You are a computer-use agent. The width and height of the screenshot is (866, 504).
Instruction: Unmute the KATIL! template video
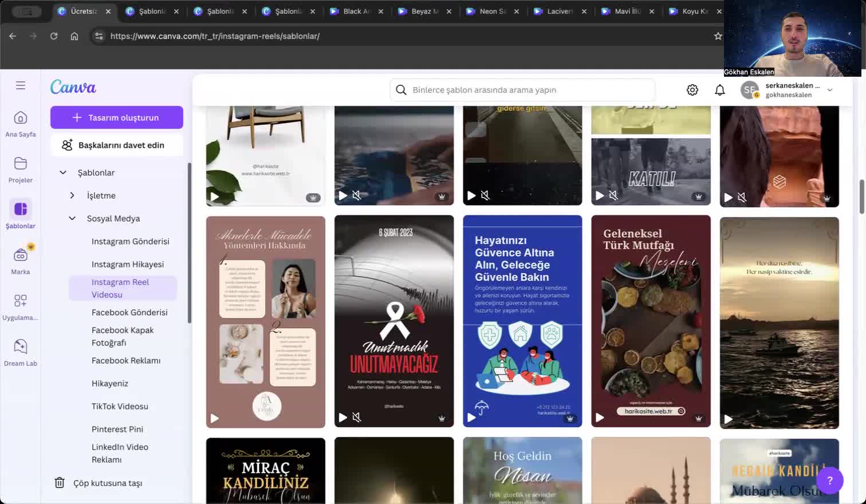[x=613, y=195]
